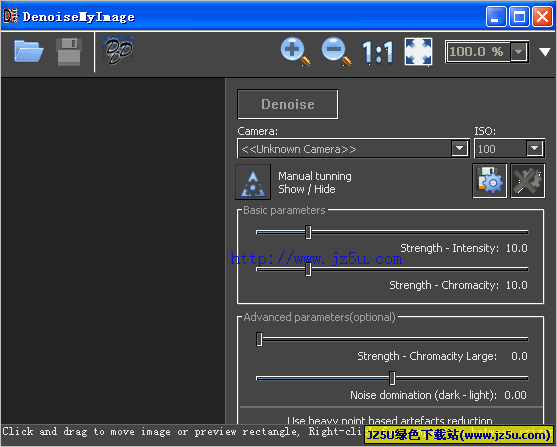Click the Manual tunning label text
Screen dimensions: 557x447
pos(315,176)
